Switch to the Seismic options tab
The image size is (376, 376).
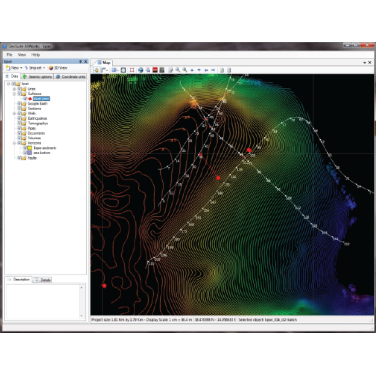tap(37, 77)
